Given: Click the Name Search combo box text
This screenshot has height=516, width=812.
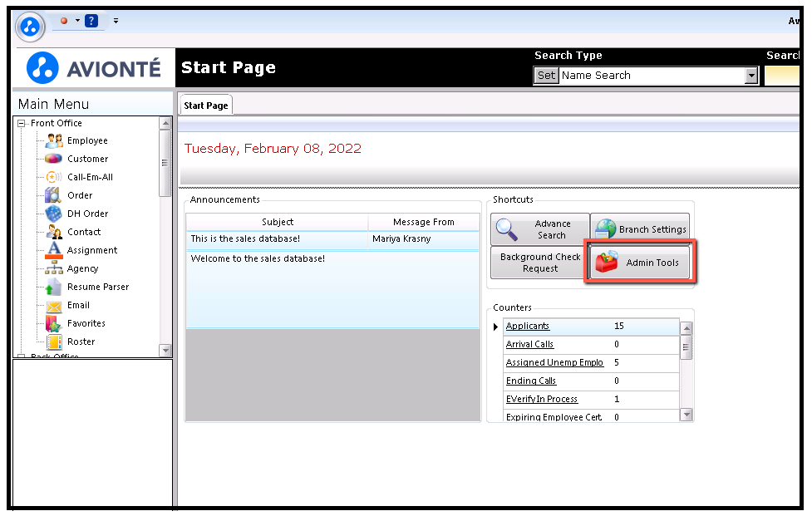Looking at the screenshot, I should (x=596, y=76).
